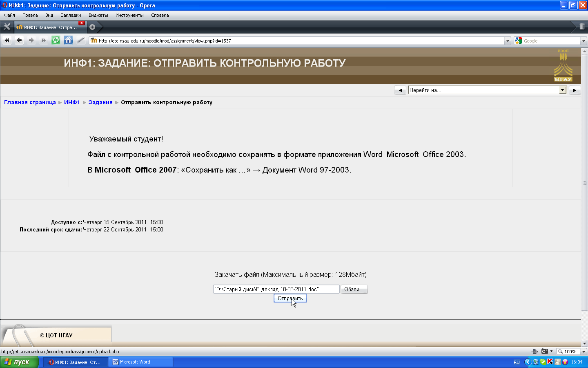
Task: Open the Закладки menu
Action: coord(71,15)
